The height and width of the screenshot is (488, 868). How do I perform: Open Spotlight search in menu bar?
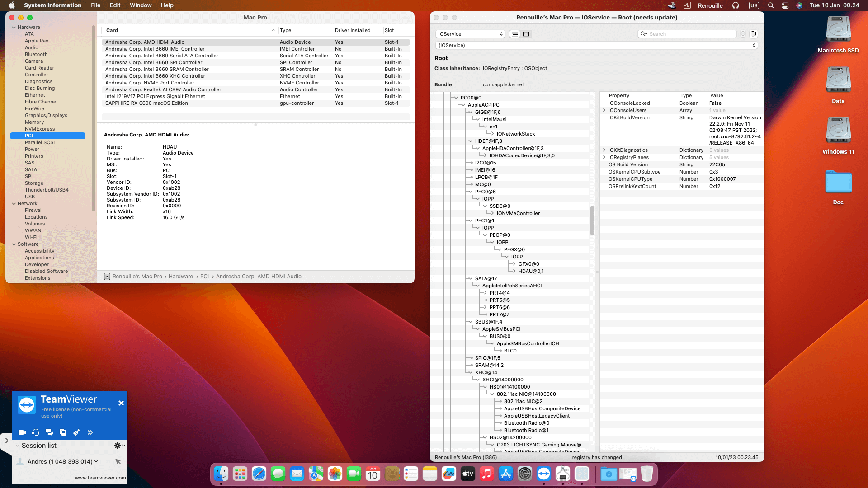coord(770,5)
